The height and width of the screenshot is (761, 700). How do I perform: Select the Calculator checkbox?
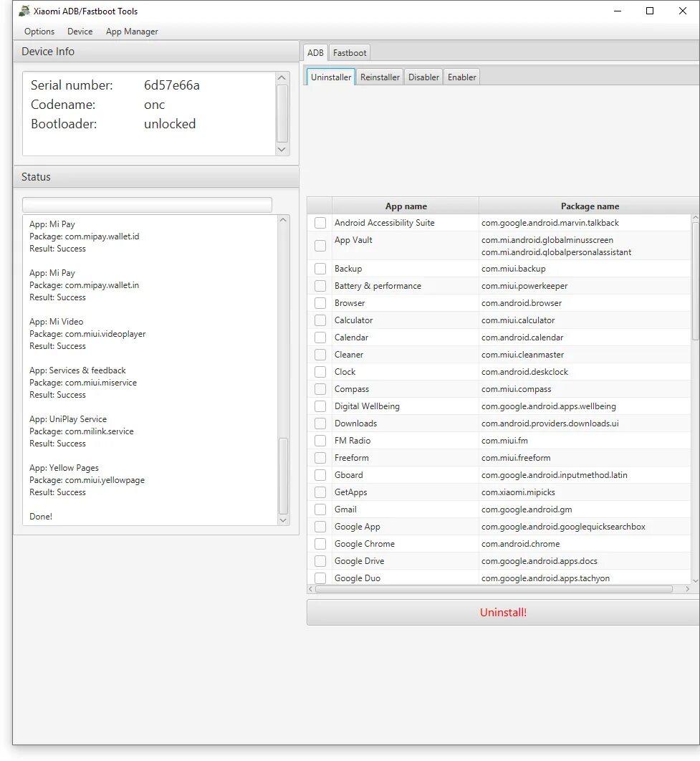(x=320, y=320)
